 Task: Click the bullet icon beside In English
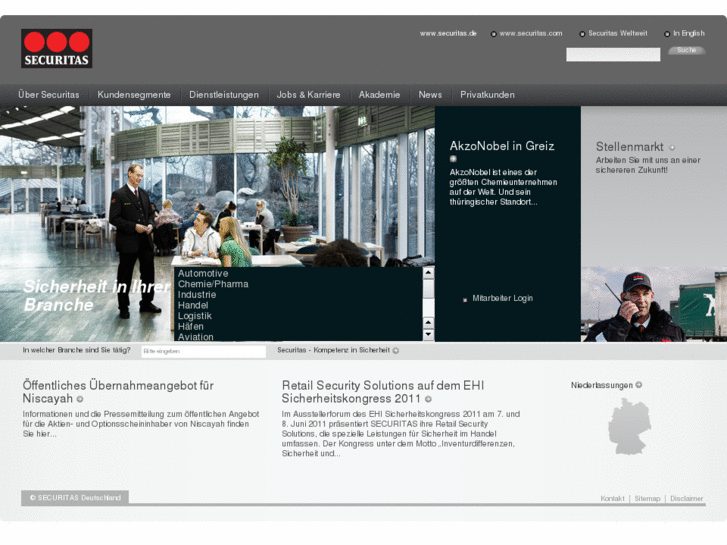(x=667, y=34)
